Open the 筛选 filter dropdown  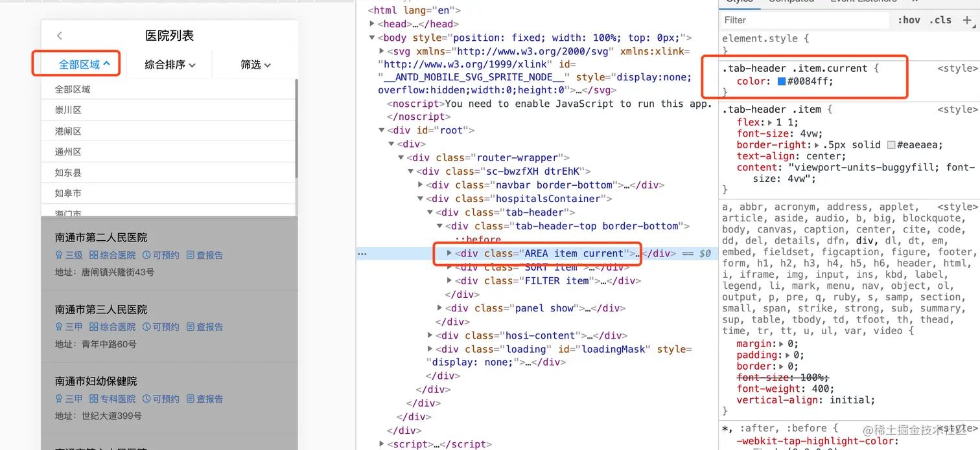coord(255,65)
